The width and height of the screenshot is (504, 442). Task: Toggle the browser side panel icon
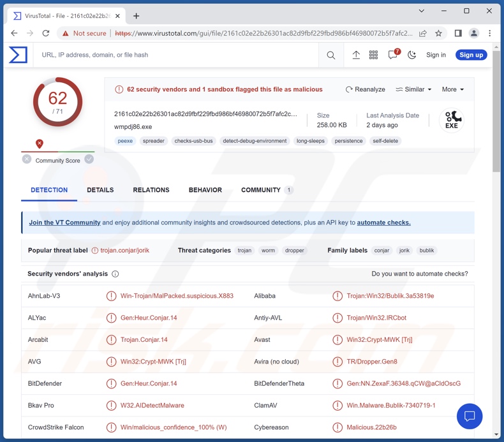coord(458,33)
